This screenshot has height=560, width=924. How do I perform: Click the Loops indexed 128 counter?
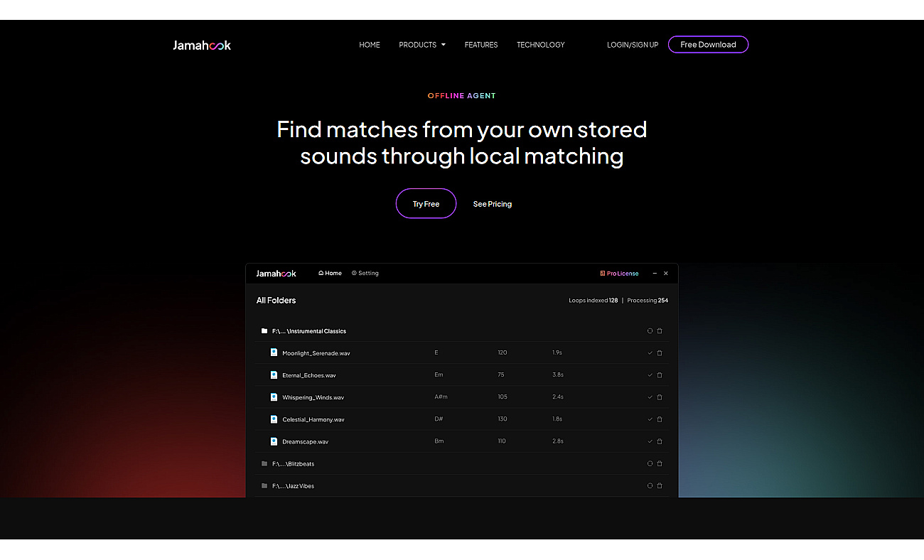(593, 301)
